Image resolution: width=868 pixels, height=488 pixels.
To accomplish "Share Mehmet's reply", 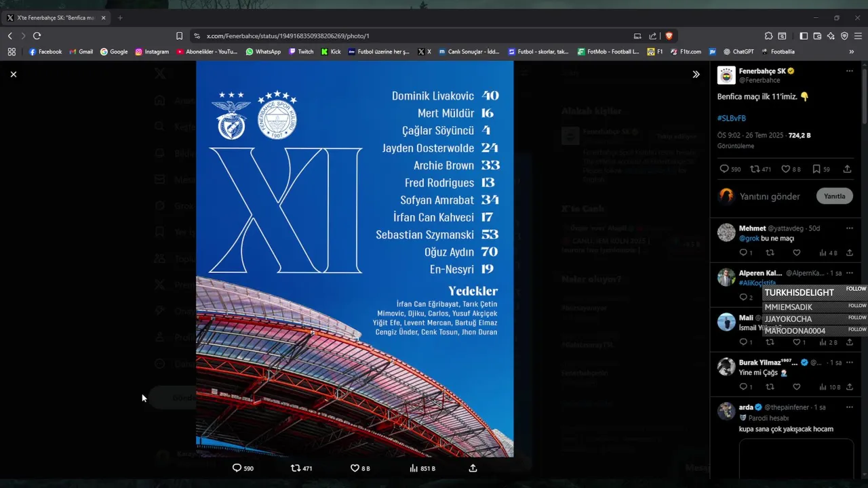I will pyautogui.click(x=849, y=253).
